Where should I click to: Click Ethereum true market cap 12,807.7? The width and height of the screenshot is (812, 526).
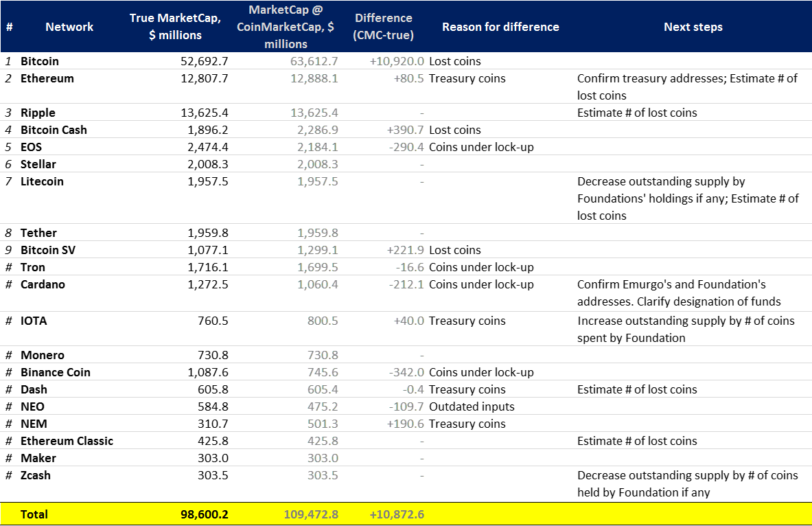[204, 78]
